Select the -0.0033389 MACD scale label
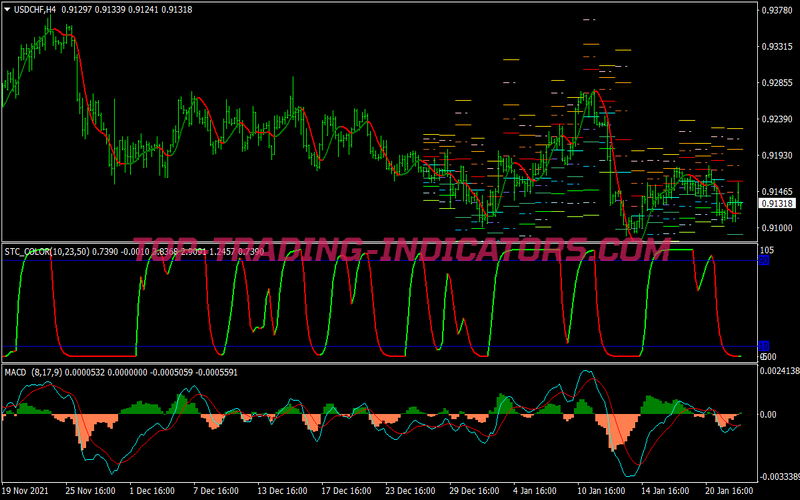Screen dimensions: 800x500 (779, 477)
